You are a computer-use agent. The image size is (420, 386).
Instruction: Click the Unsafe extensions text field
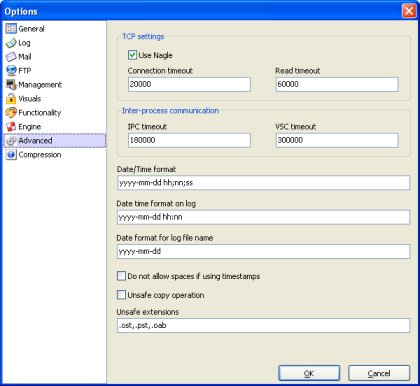tap(263, 325)
